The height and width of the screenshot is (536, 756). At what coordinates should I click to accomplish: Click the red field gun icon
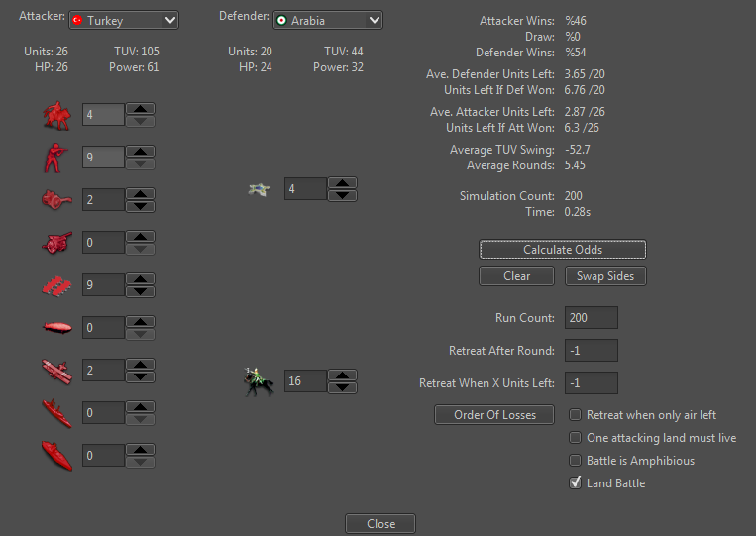(56, 199)
